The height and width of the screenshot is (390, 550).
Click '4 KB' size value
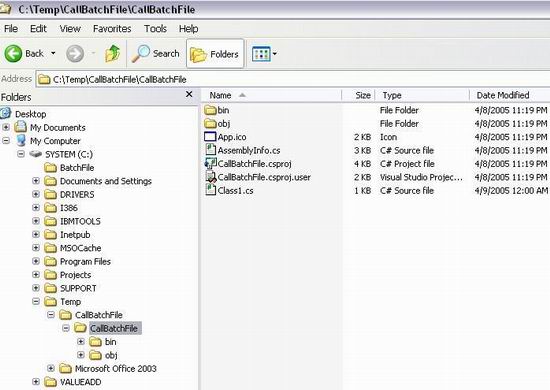pos(362,164)
